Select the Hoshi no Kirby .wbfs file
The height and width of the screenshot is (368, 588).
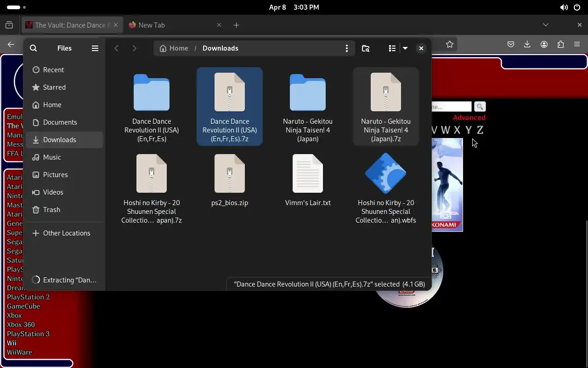386,189
